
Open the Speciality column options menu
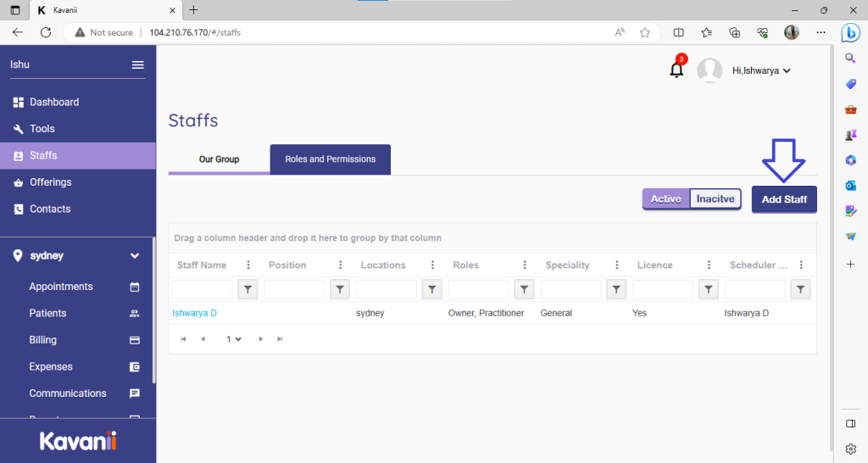[617, 265]
